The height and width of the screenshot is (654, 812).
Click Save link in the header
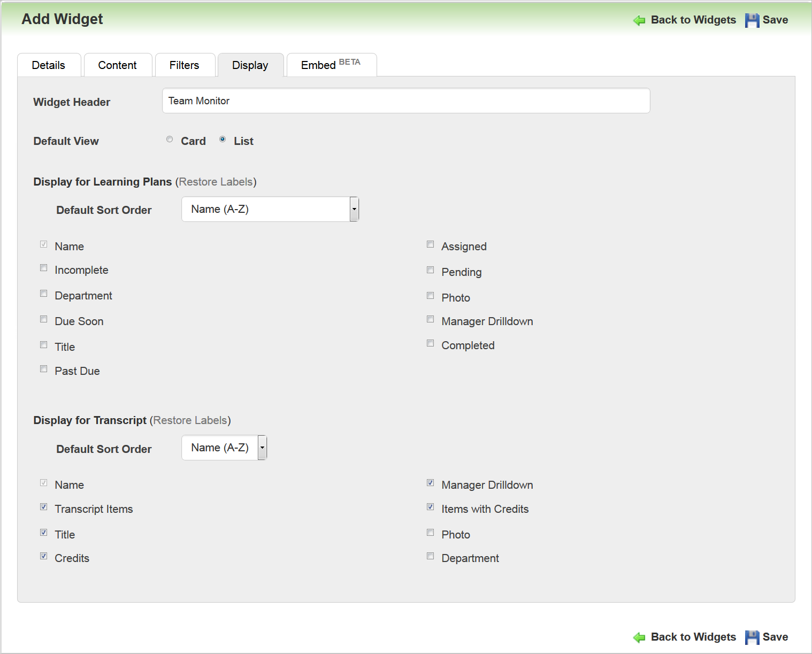pos(775,20)
